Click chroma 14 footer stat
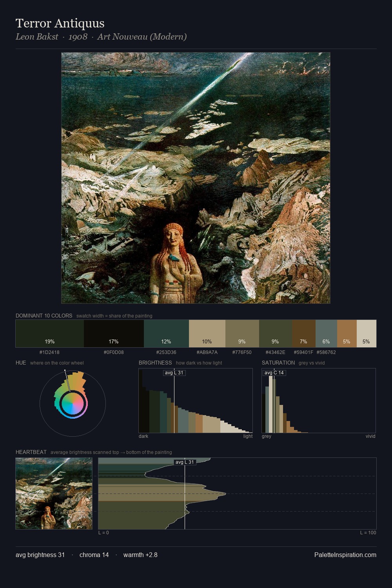This screenshot has height=588, width=392. point(94,555)
